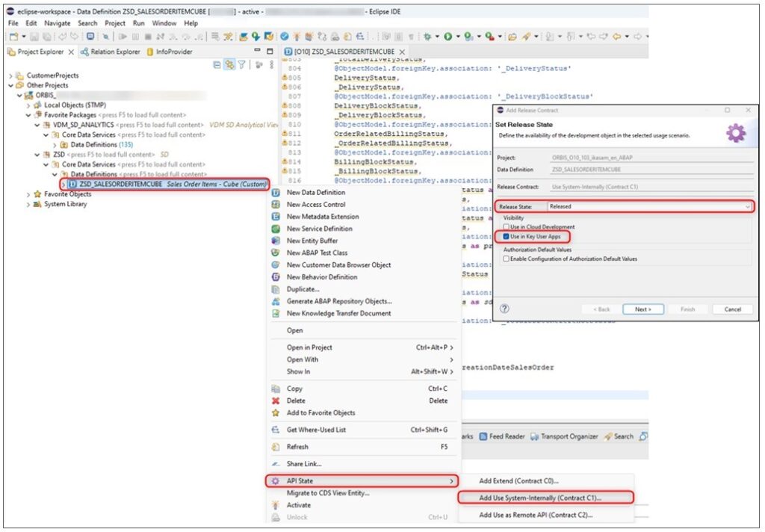The height and width of the screenshot is (532, 765).
Task: Click the Delete red X icon in context menu
Action: (x=276, y=400)
